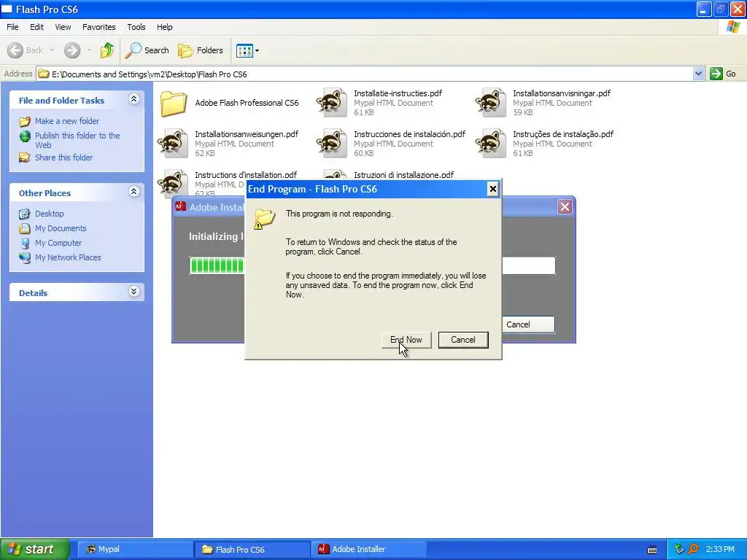Expand the address bar dropdown arrow
747x560 pixels.
click(698, 74)
